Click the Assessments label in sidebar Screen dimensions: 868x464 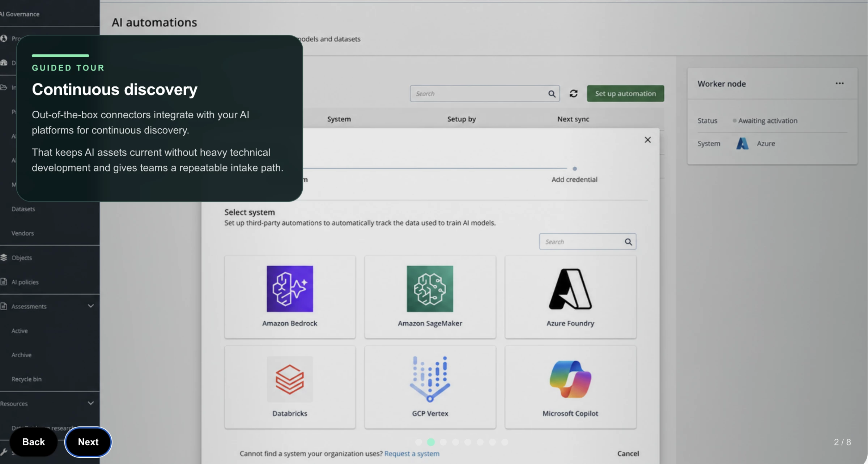point(29,307)
